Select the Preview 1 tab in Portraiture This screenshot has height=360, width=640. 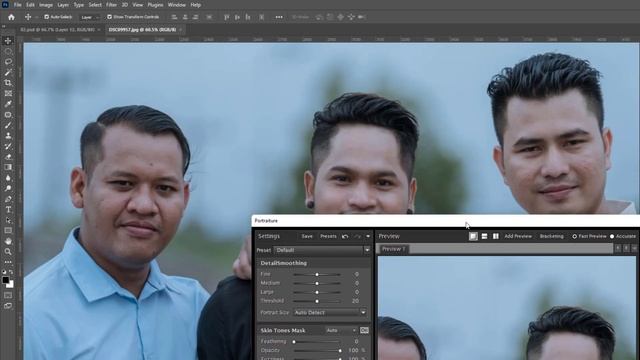[393, 249]
